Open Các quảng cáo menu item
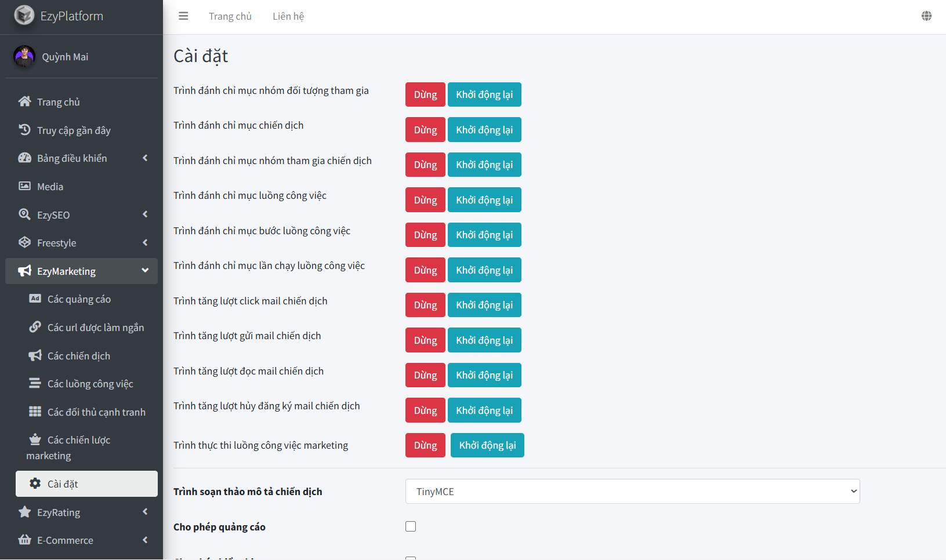Image resolution: width=946 pixels, height=560 pixels. click(86, 299)
